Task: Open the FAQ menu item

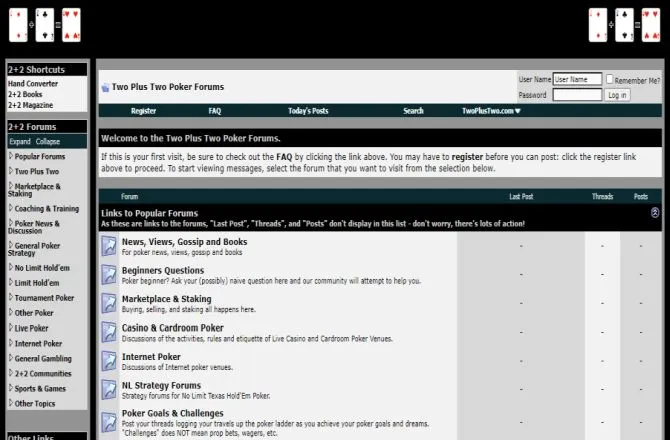Action: tap(214, 111)
